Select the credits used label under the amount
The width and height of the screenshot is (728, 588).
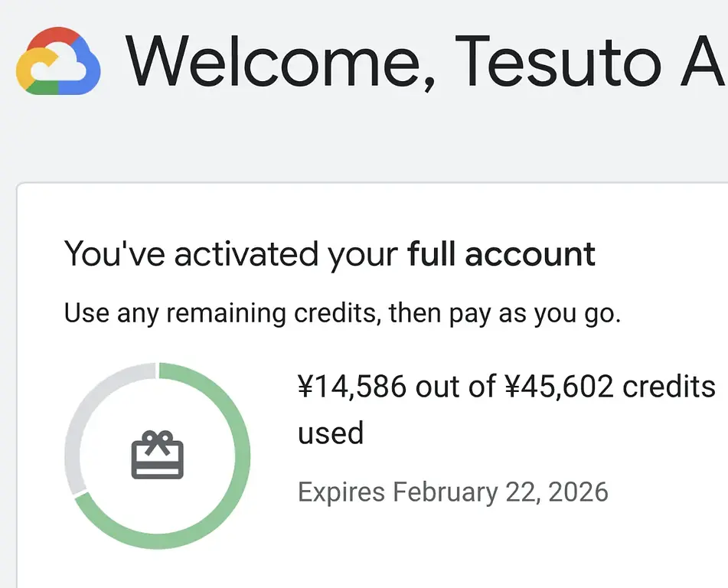point(331,433)
